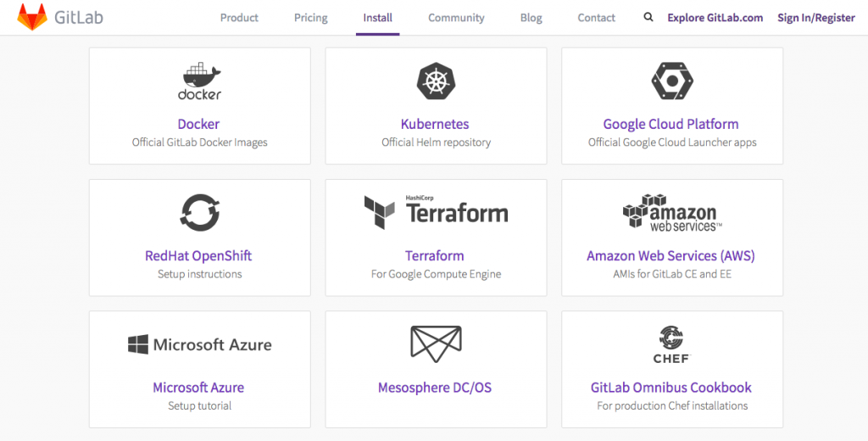Image resolution: width=868 pixels, height=441 pixels.
Task: Click the Google Cloud Platform hexagon logo
Action: (672, 81)
